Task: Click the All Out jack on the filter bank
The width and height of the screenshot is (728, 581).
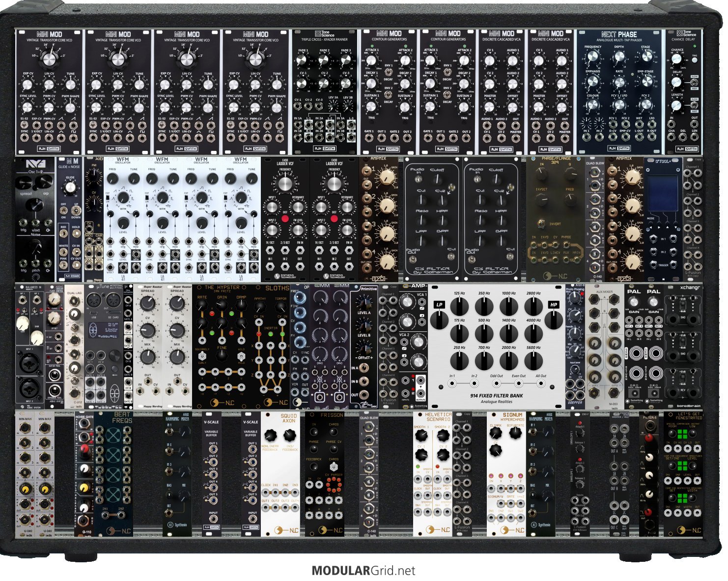Action: tap(541, 384)
